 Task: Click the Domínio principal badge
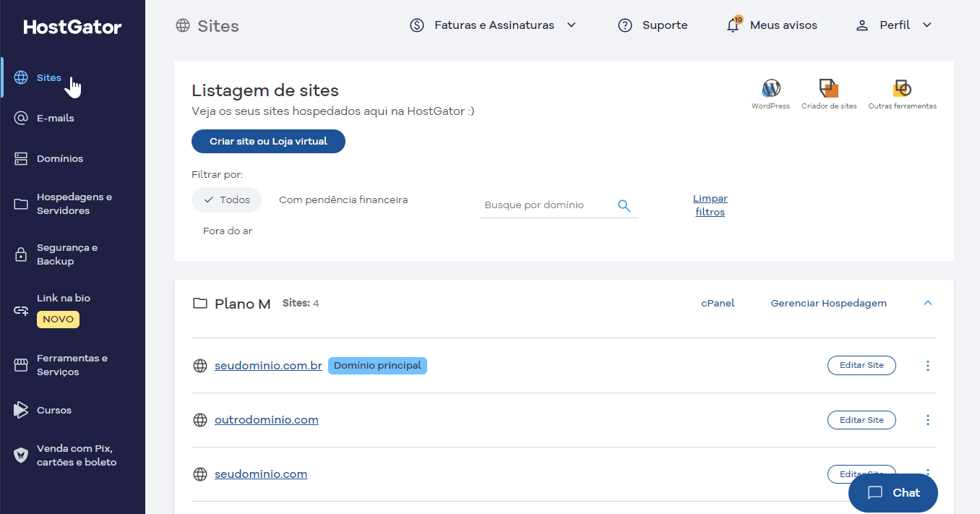377,366
